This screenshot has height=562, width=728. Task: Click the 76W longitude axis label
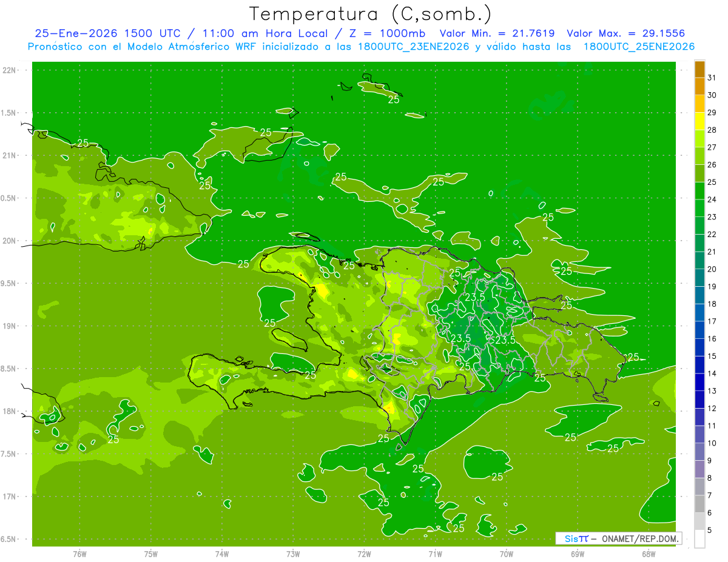(79, 554)
